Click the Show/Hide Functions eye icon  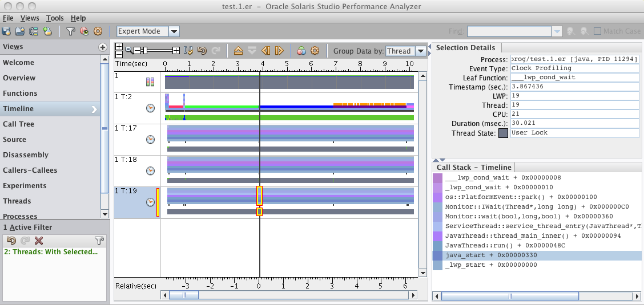(x=84, y=31)
